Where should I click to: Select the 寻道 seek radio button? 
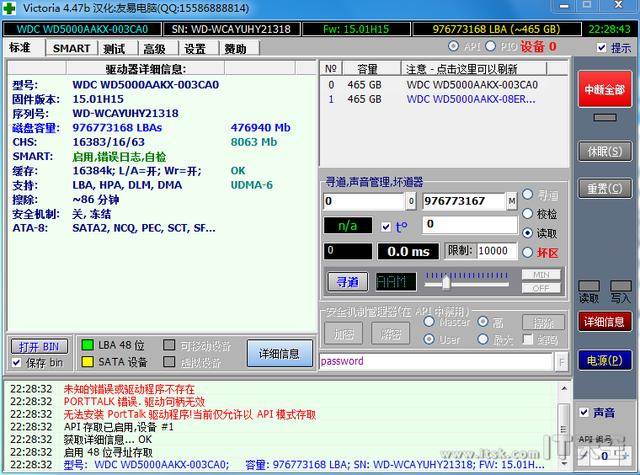click(x=527, y=195)
